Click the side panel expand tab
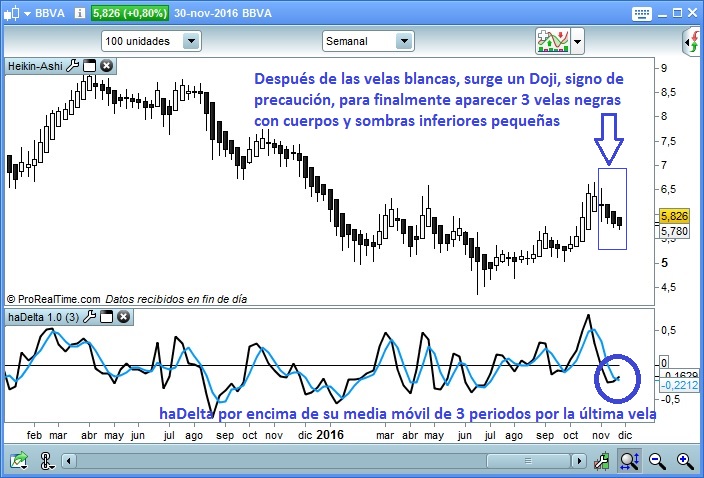This screenshot has height=478, width=704. click(692, 42)
